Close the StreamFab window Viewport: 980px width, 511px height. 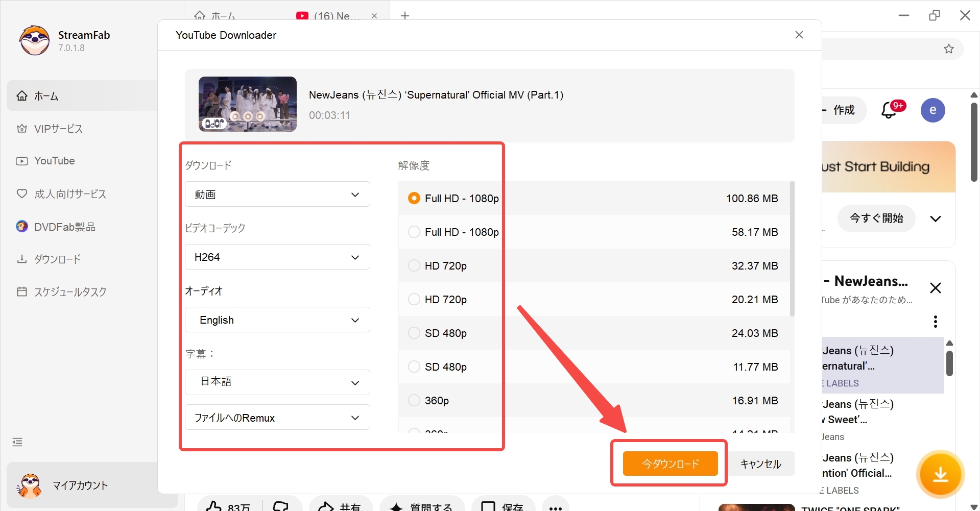[965, 16]
